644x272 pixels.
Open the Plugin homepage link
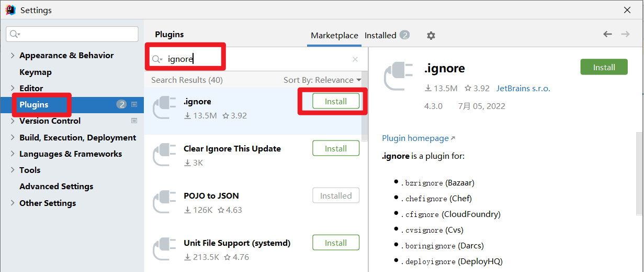click(x=415, y=138)
